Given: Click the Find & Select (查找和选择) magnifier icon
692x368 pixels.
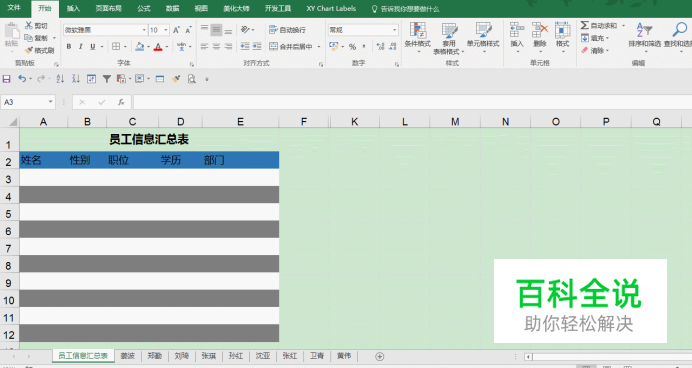Looking at the screenshot, I should pos(679,30).
